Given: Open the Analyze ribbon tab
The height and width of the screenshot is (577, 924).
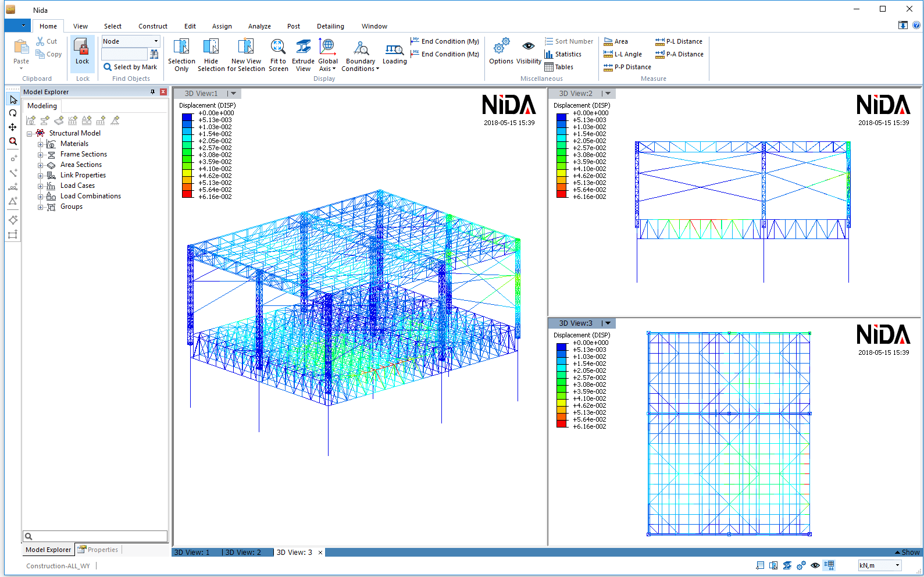Looking at the screenshot, I should pyautogui.click(x=259, y=26).
